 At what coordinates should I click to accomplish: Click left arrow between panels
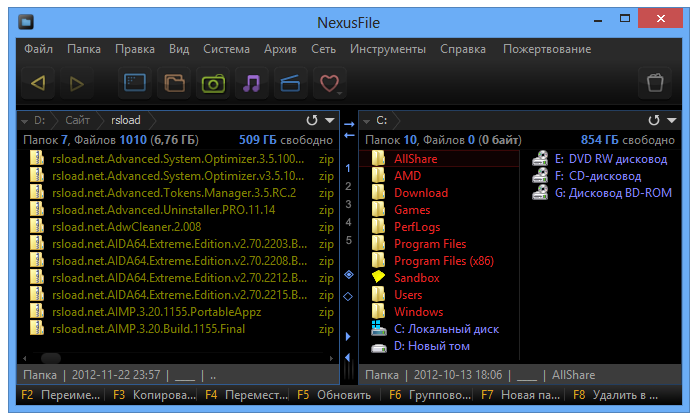(349, 135)
